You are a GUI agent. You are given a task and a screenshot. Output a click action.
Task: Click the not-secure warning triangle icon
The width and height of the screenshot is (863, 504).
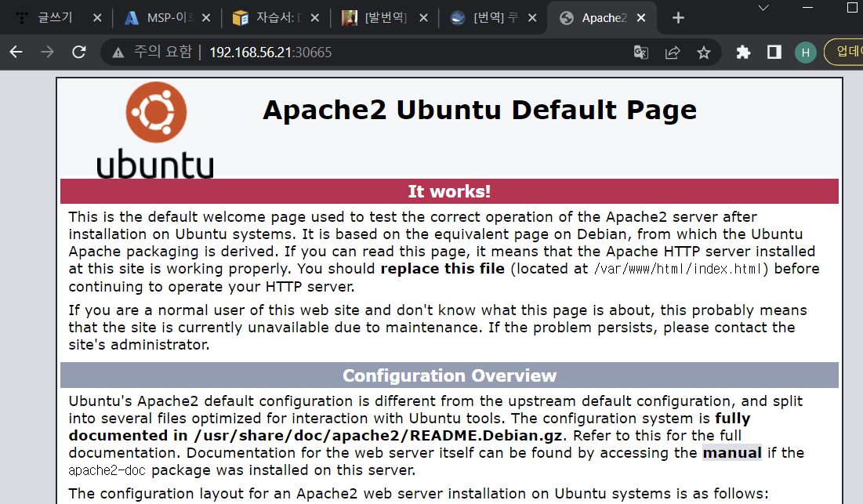tap(118, 53)
